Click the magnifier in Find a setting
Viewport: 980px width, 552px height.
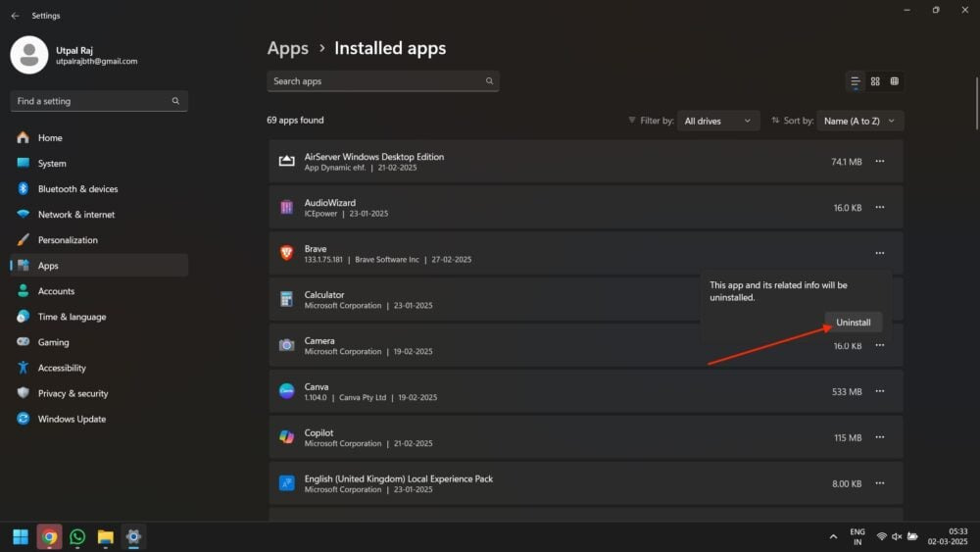(175, 101)
